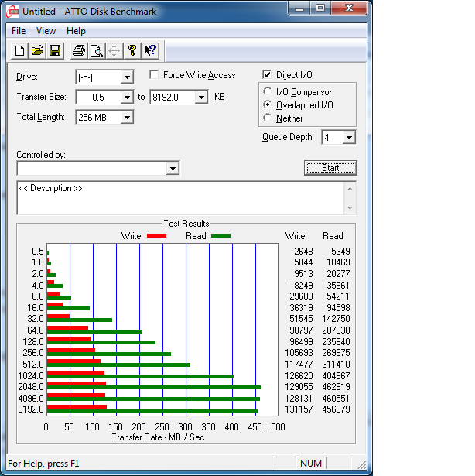Start the disk benchmark
The height and width of the screenshot is (476, 475).
click(330, 168)
